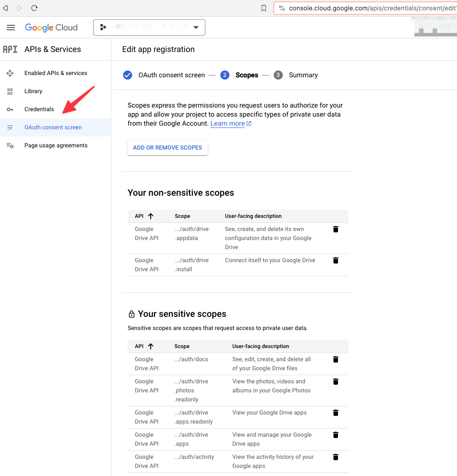
Task: Click the lock icon beside Your sensitive scopes
Action: [132, 314]
